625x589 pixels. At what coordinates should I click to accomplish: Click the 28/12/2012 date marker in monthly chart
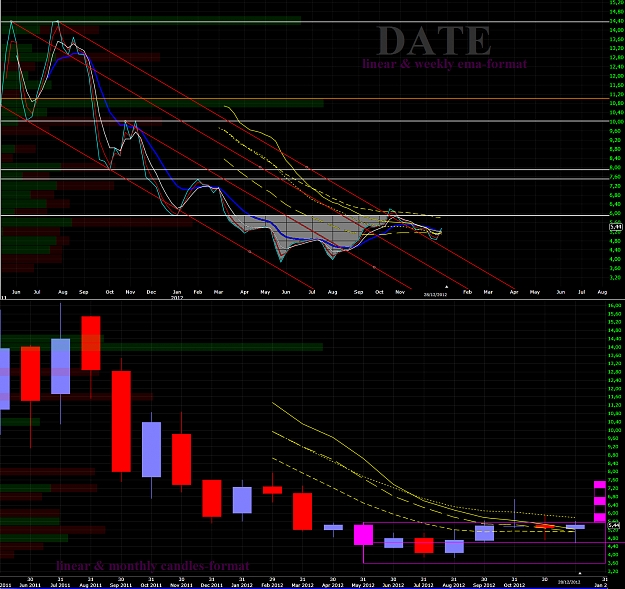569,582
